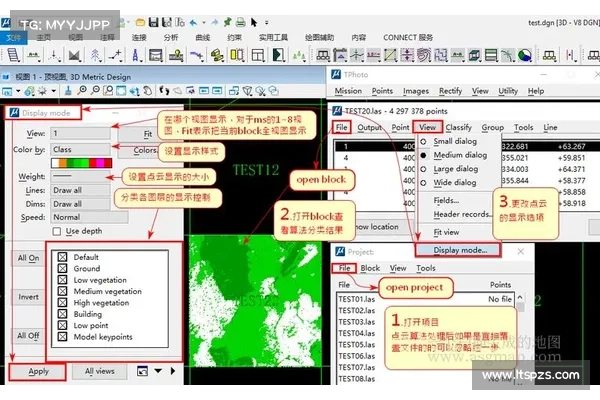Select the Large dialog radio option

pos(424,169)
